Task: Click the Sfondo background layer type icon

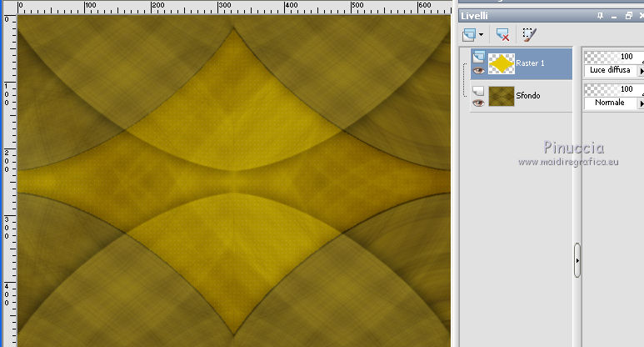Action: (478, 90)
